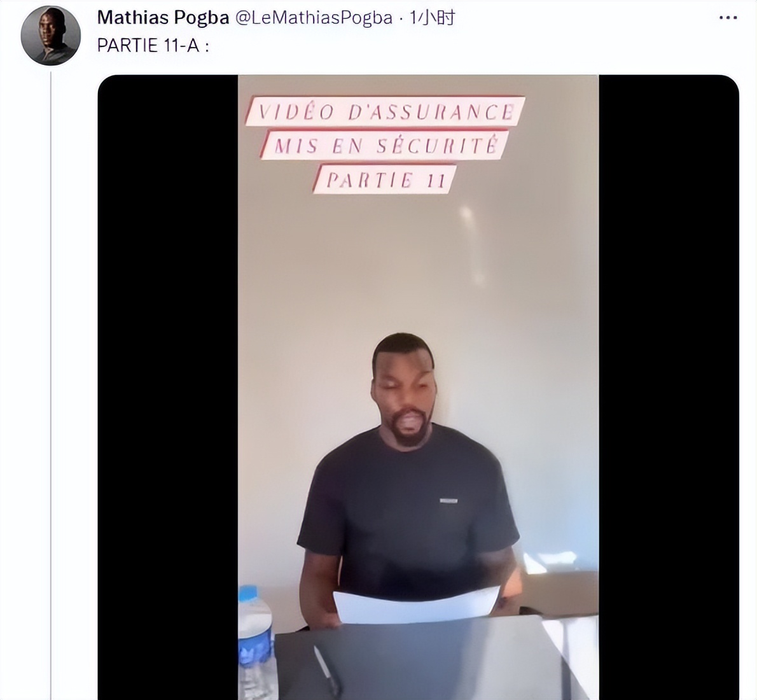757x700 pixels.
Task: Click the pen lying on the desk
Action: [x=327, y=670]
